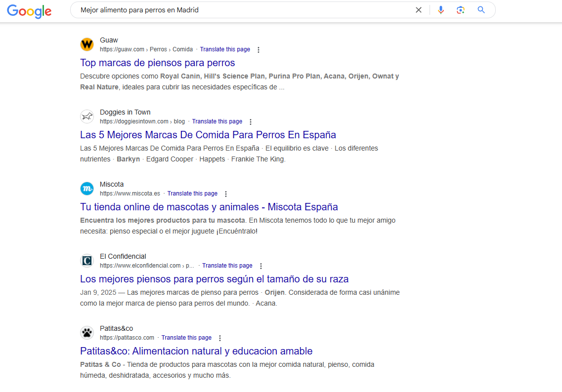The width and height of the screenshot is (562, 392).
Task: Click the Guaw favicon
Action: [86, 44]
